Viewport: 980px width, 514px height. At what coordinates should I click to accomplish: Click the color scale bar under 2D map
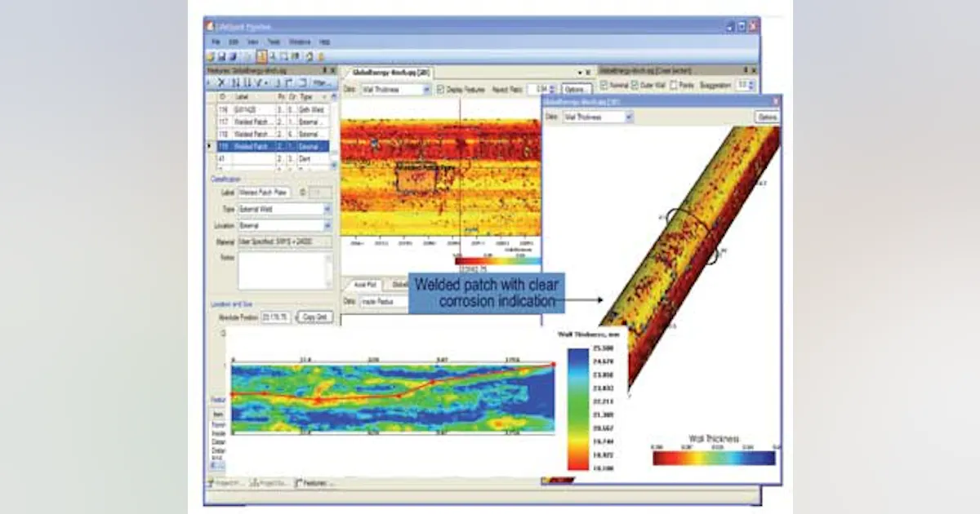click(x=498, y=261)
